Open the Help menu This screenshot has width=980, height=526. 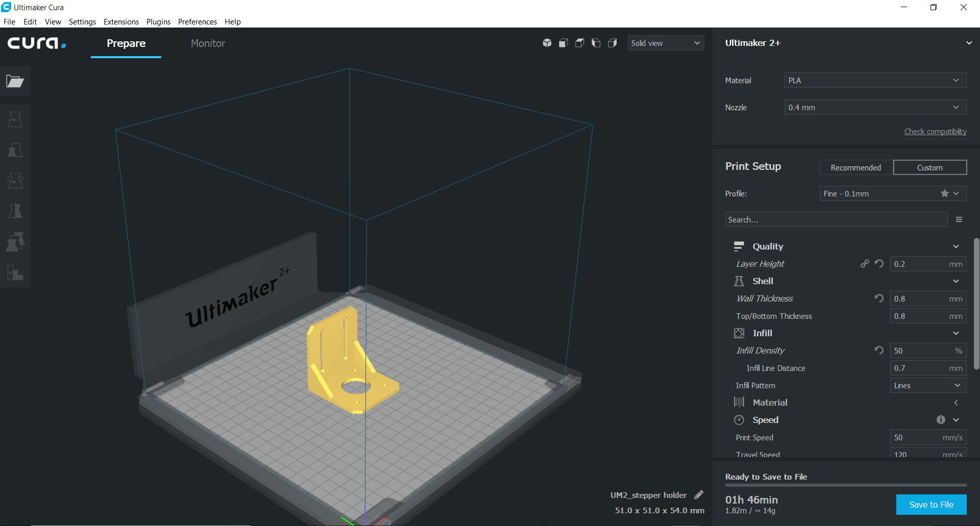coord(233,21)
